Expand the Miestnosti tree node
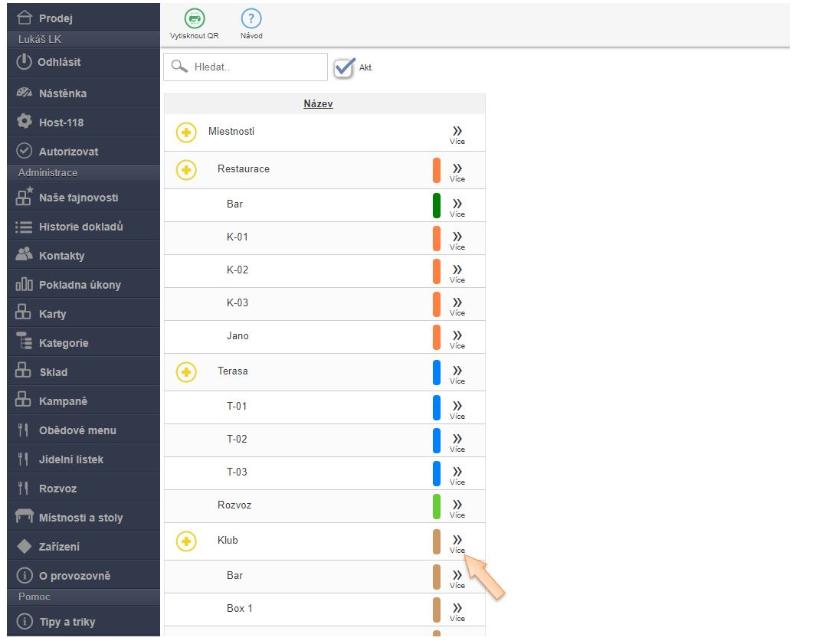 (x=186, y=132)
